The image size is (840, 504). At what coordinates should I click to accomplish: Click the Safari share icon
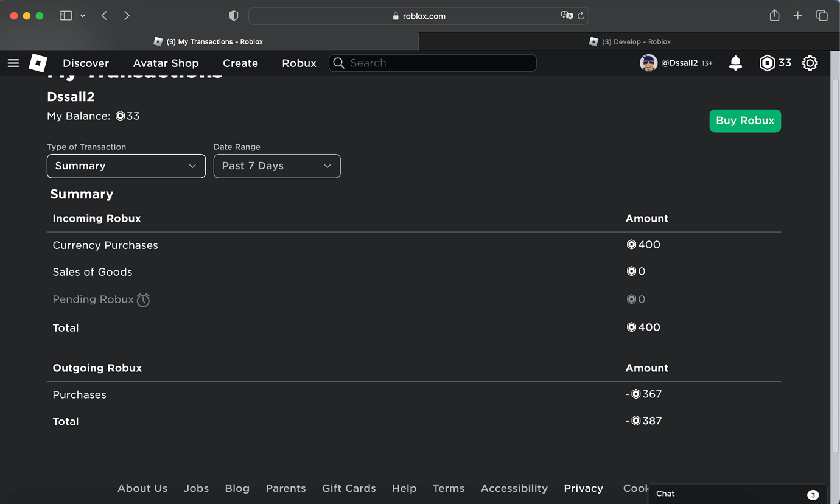tap(774, 16)
